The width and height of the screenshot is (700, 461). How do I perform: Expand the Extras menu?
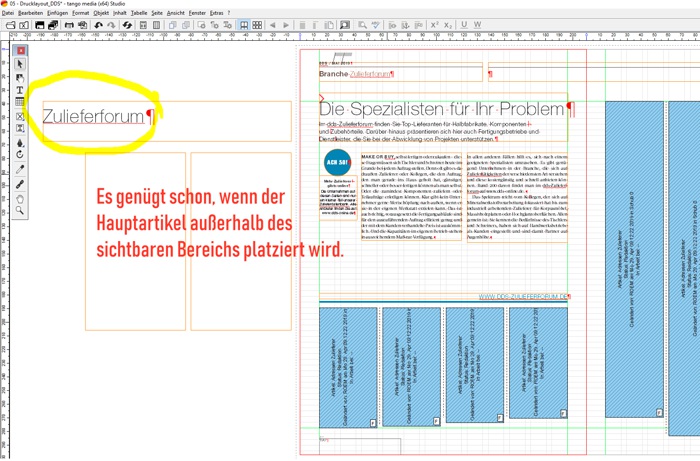coord(217,13)
